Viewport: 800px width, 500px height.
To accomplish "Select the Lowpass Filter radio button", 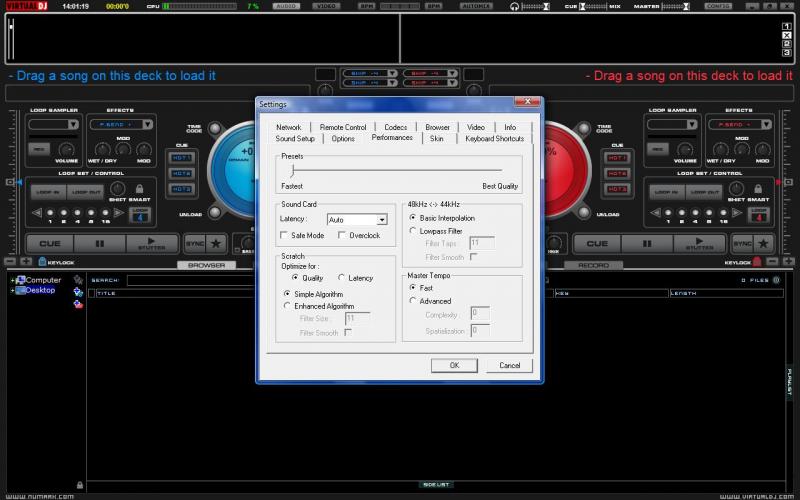I will point(413,231).
